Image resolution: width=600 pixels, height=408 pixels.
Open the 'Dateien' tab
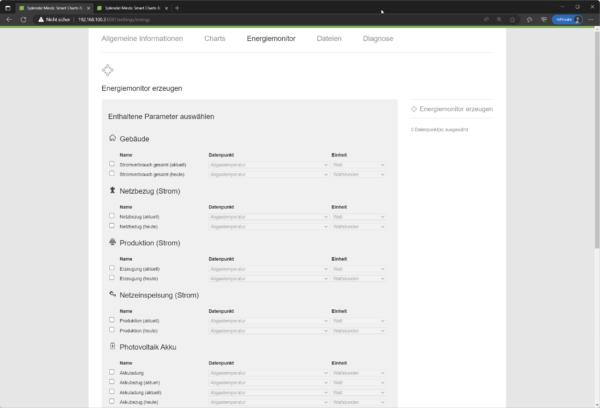pyautogui.click(x=329, y=39)
